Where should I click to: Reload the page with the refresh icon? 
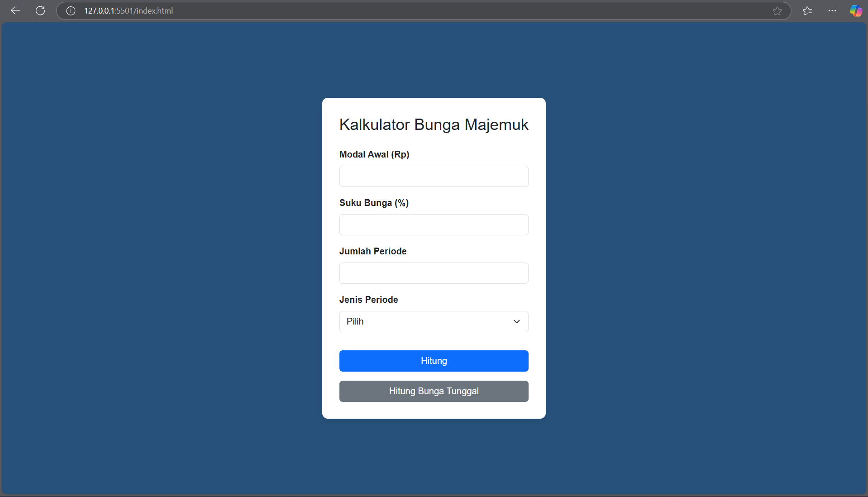tap(40, 11)
